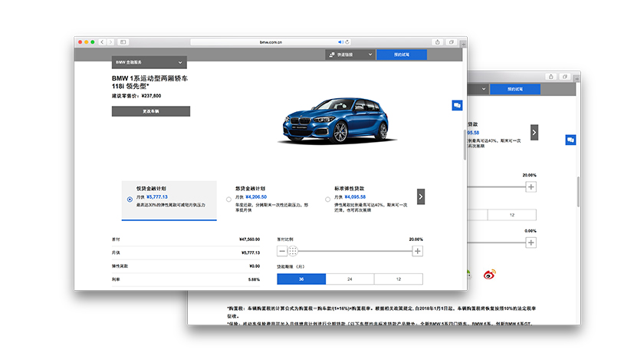Click the 更改车辆 change vehicle button
644x363 pixels.
click(151, 111)
